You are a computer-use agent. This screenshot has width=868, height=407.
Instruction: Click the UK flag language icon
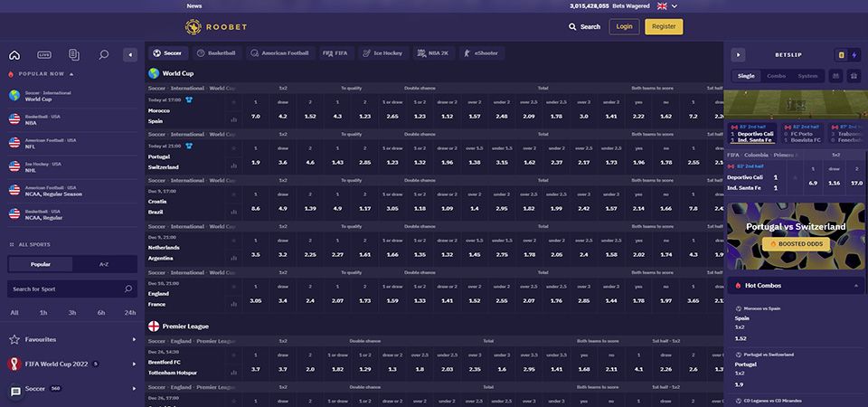click(662, 6)
